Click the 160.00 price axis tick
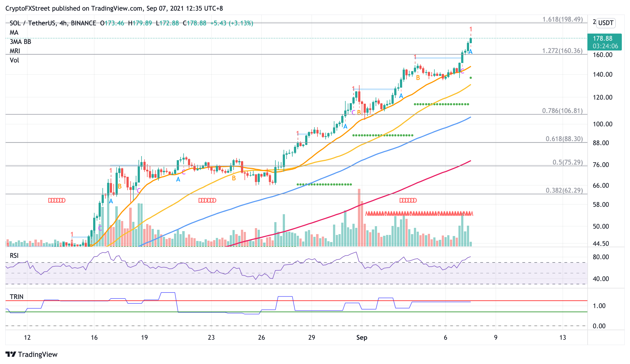This screenshot has height=364, width=630. pos(603,55)
